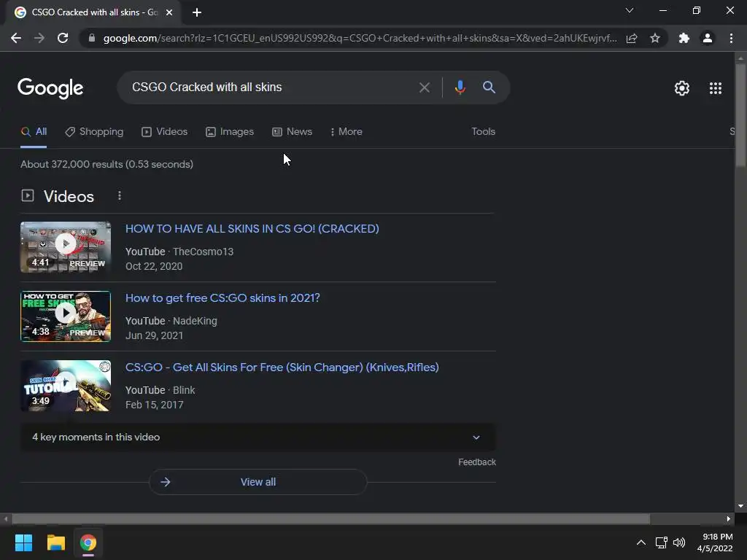Open Google quick settings gear
Screen dimensions: 747x560
(682, 88)
